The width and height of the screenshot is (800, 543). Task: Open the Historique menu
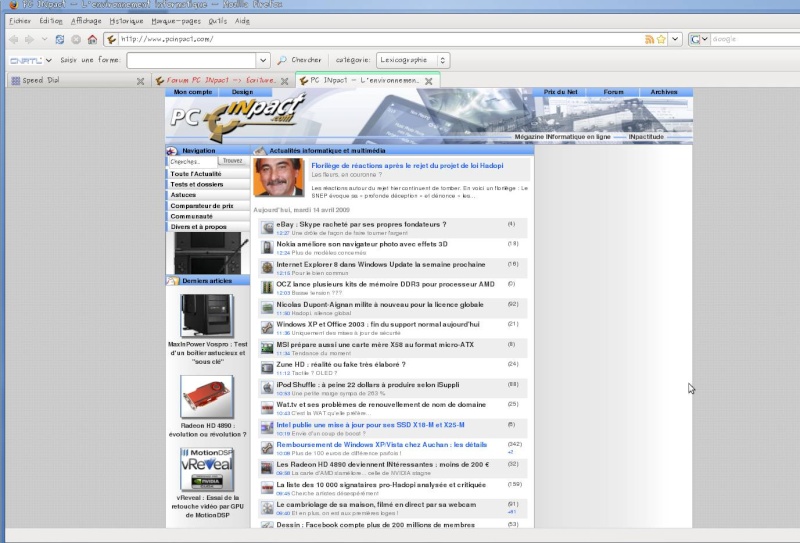coord(126,21)
